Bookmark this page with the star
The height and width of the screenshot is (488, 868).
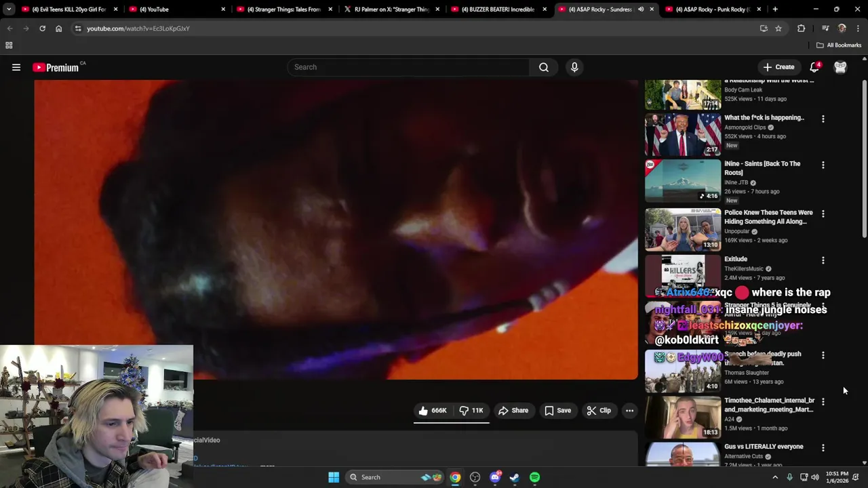click(778, 28)
